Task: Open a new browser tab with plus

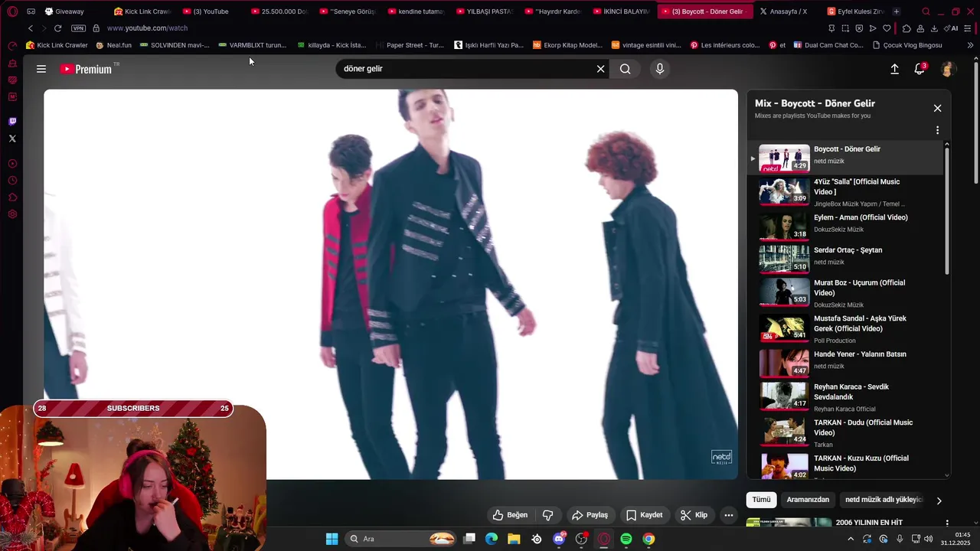Action: (x=897, y=11)
